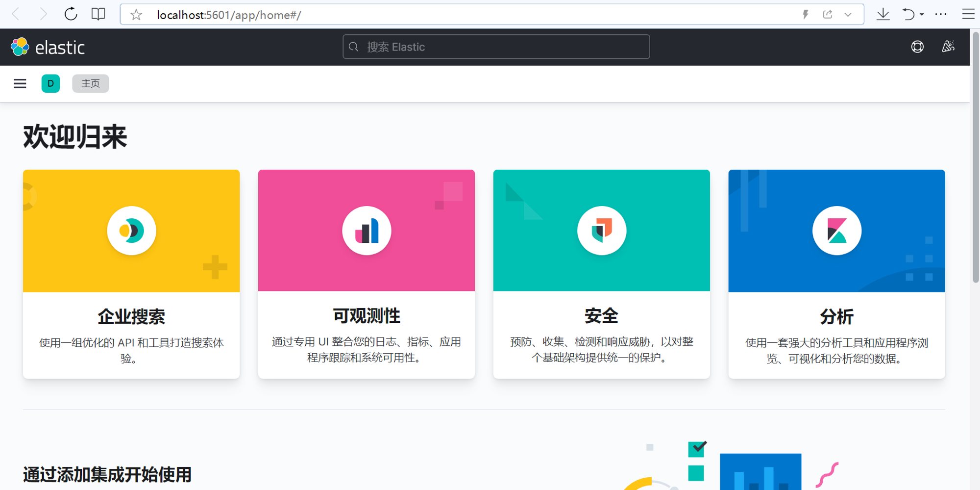Screen dimensions: 980x490
Task: Click the Enterprise Search round icon
Action: point(131,231)
